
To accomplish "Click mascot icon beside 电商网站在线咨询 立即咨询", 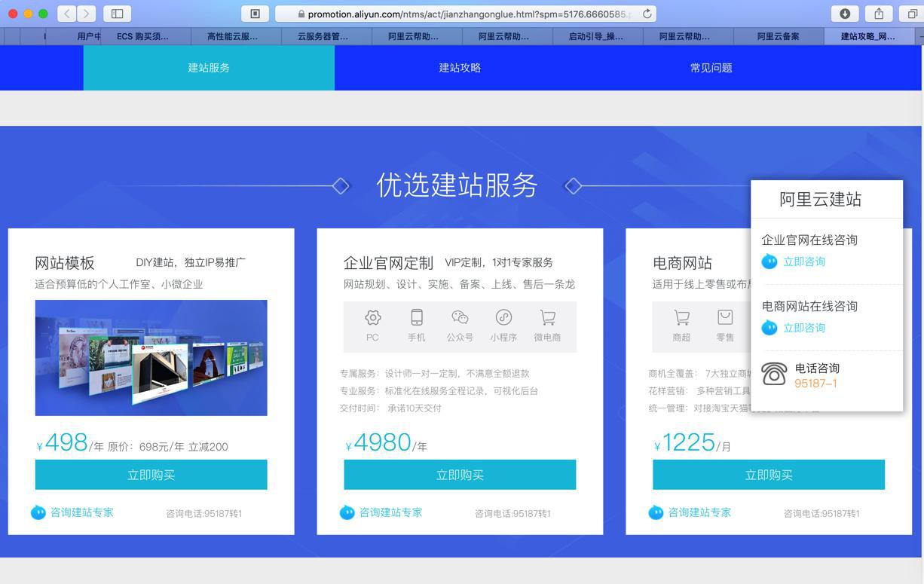I will pyautogui.click(x=769, y=328).
